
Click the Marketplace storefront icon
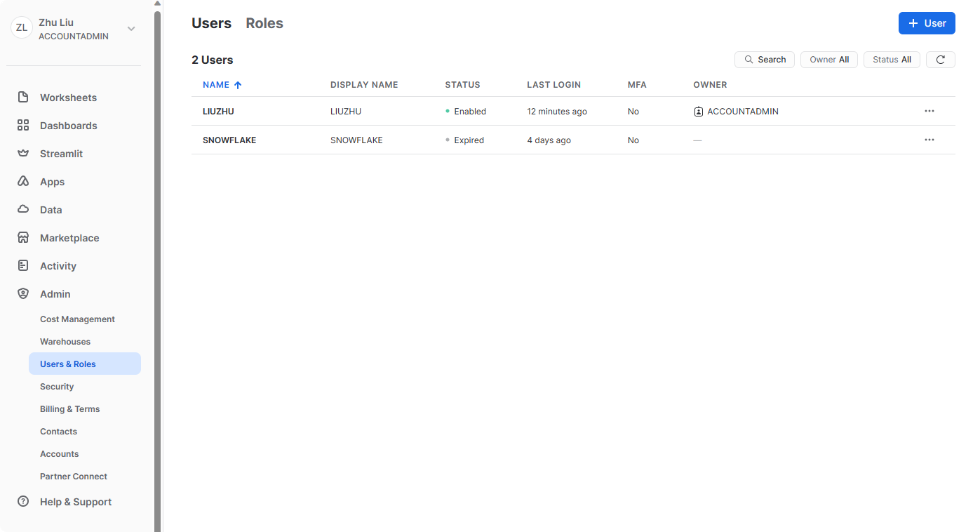23,238
